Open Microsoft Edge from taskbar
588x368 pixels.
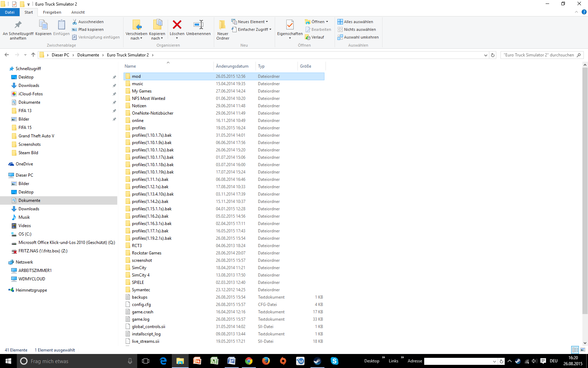[163, 361]
